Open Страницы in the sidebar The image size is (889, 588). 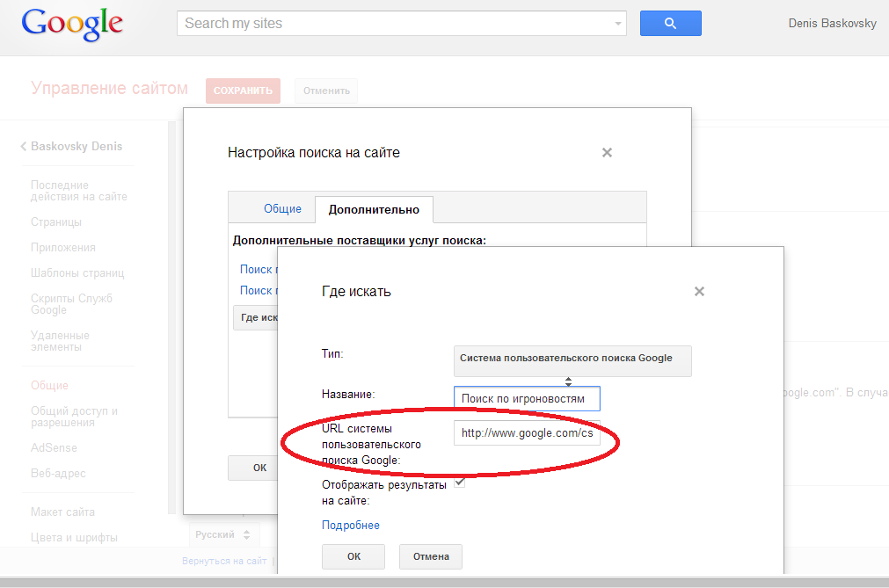click(55, 222)
